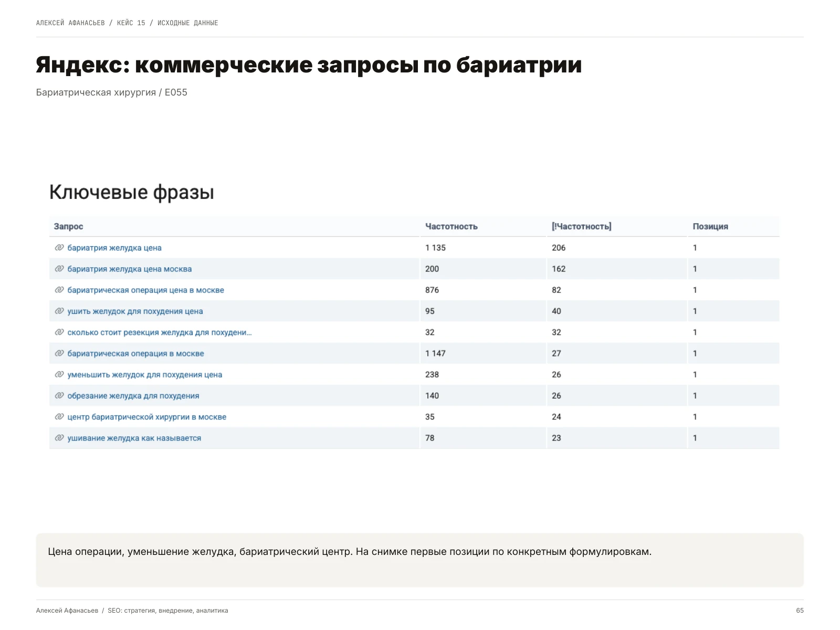840x630 pixels.
Task: Click link icon beside 'бариатрическая операция в москве'
Action: point(59,353)
